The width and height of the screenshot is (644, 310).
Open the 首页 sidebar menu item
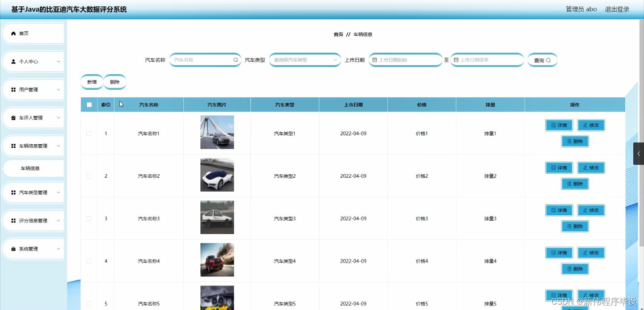(x=33, y=34)
